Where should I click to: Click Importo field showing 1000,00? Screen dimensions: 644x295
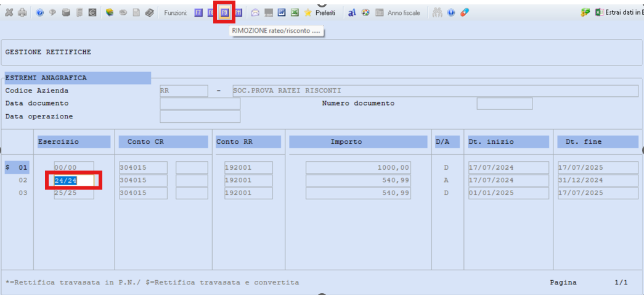click(x=358, y=167)
